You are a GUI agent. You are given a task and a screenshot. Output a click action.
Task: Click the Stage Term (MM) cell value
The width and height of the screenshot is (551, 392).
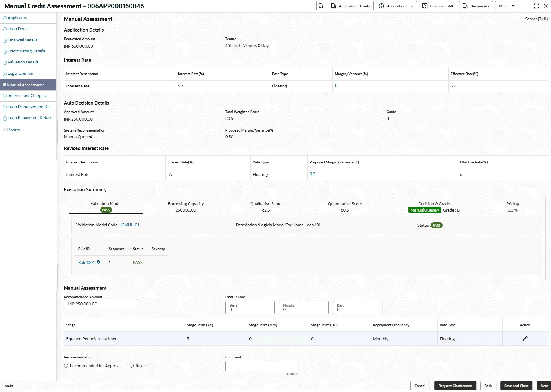coord(250,339)
